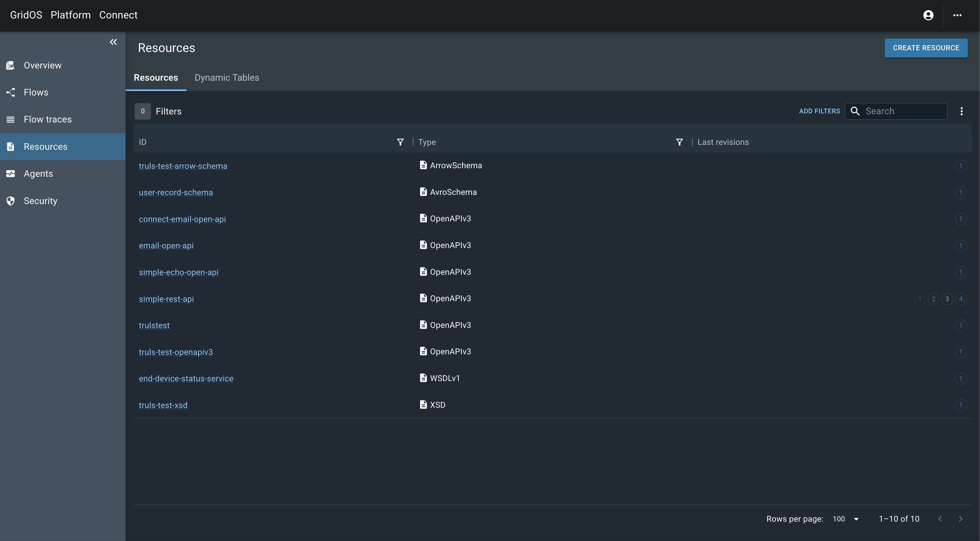This screenshot has height=541, width=980.
Task: Select revision 2 of simple-rest-api
Action: 934,299
